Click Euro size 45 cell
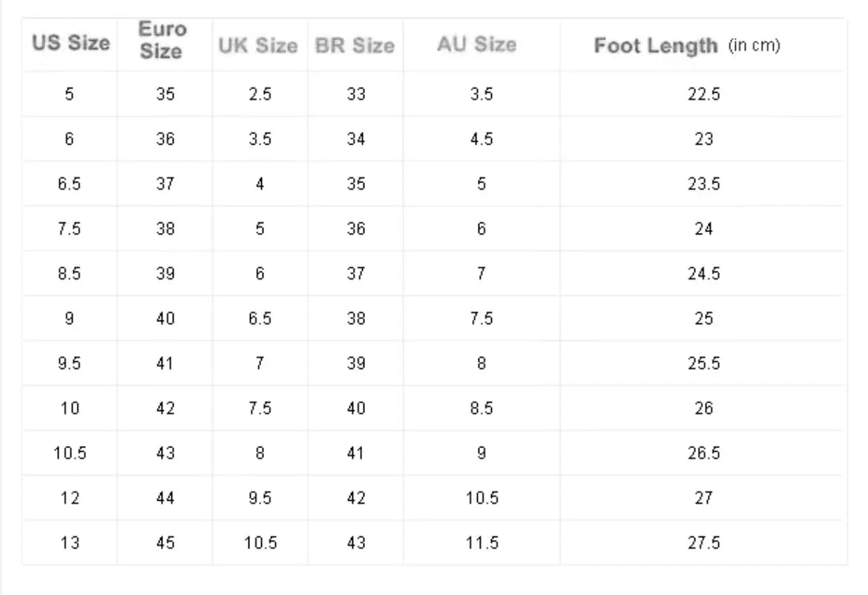 [165, 543]
